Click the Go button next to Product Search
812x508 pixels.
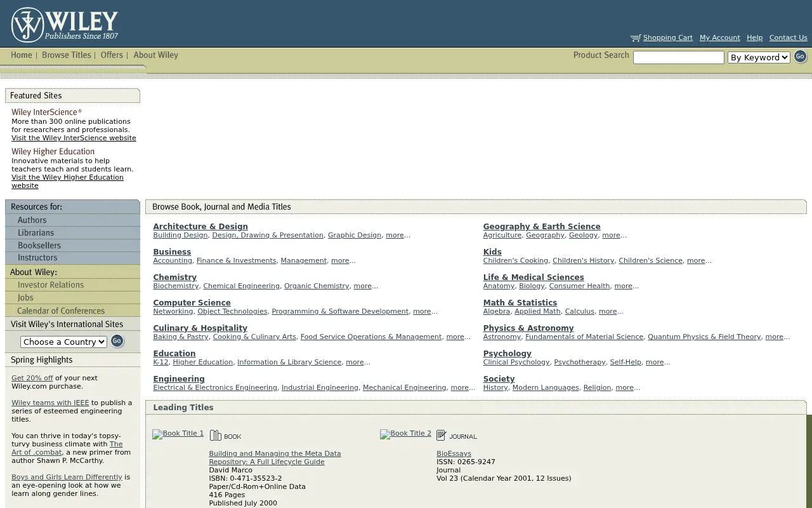tap(800, 57)
